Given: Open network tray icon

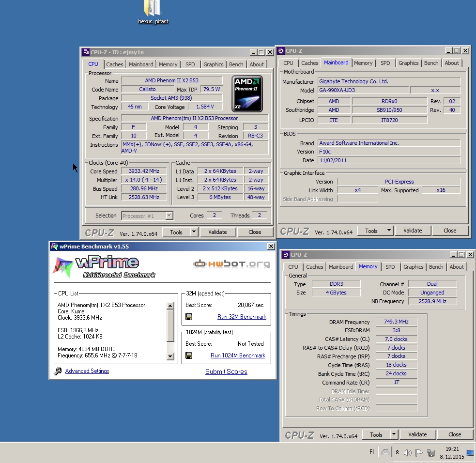Looking at the screenshot, I should click(430, 453).
